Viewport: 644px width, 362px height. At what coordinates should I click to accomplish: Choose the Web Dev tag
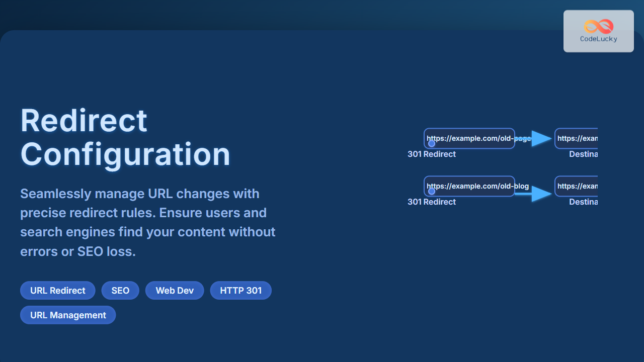[175, 291]
